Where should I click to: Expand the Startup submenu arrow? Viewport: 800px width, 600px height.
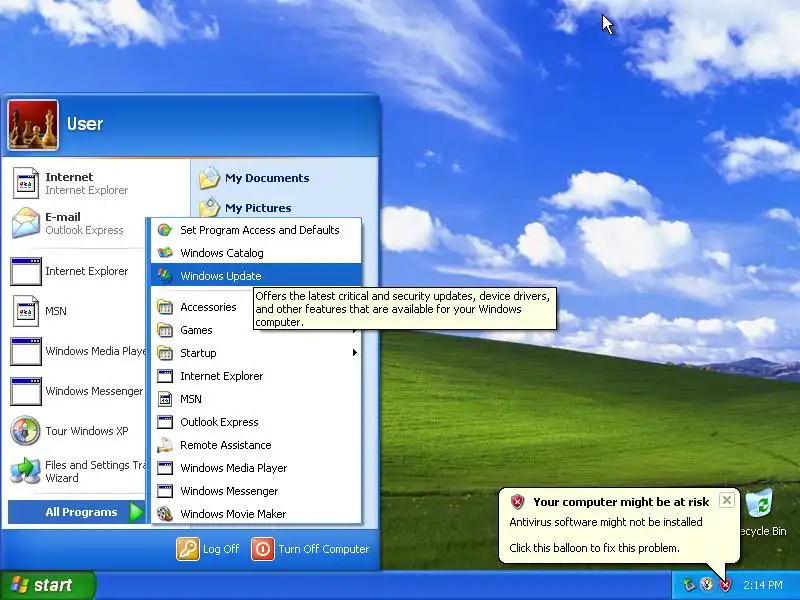(355, 353)
